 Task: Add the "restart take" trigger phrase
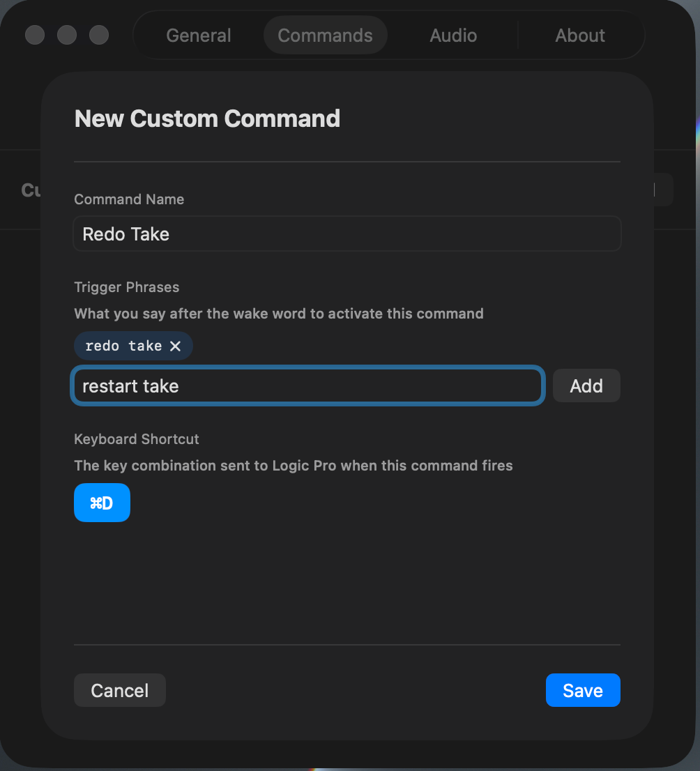tap(586, 385)
